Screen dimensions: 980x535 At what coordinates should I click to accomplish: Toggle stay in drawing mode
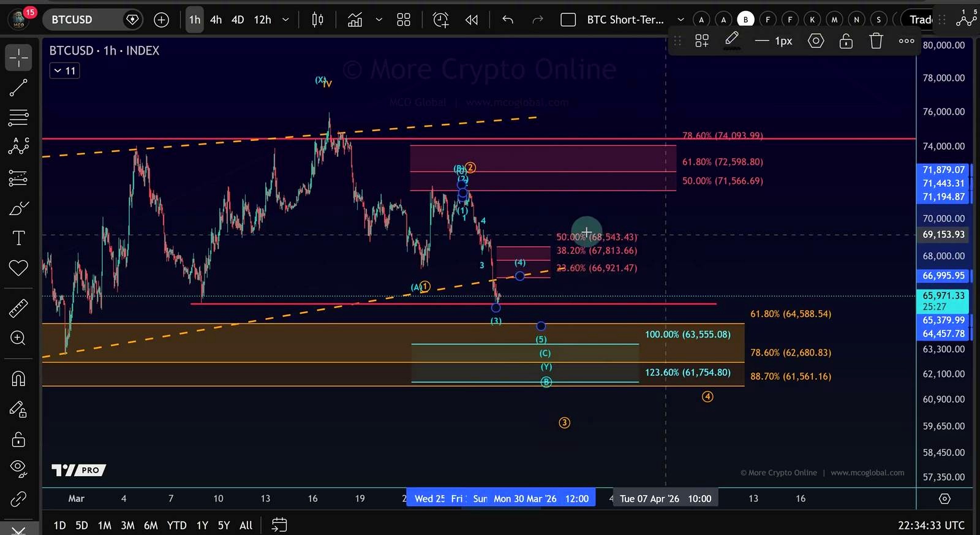[x=18, y=409]
